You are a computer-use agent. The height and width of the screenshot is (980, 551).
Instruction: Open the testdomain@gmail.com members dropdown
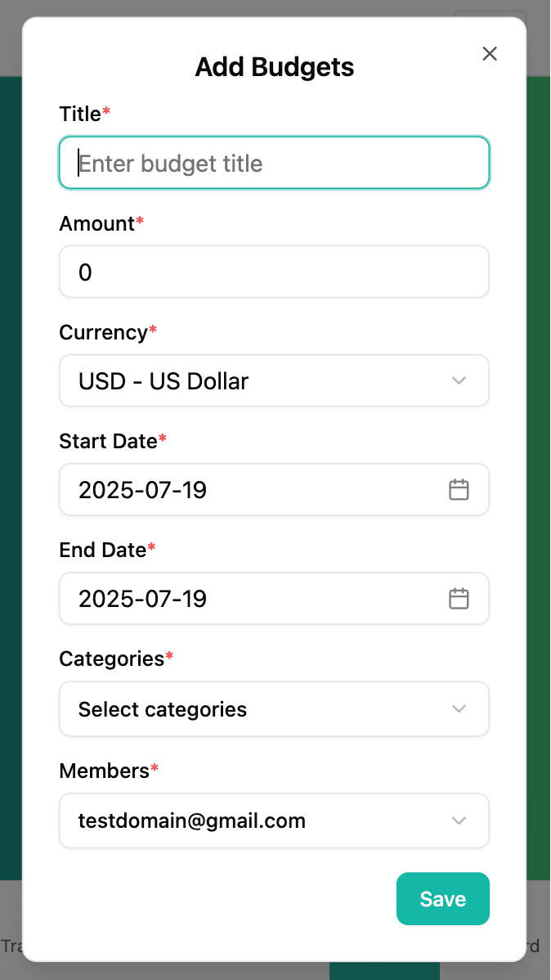274,820
